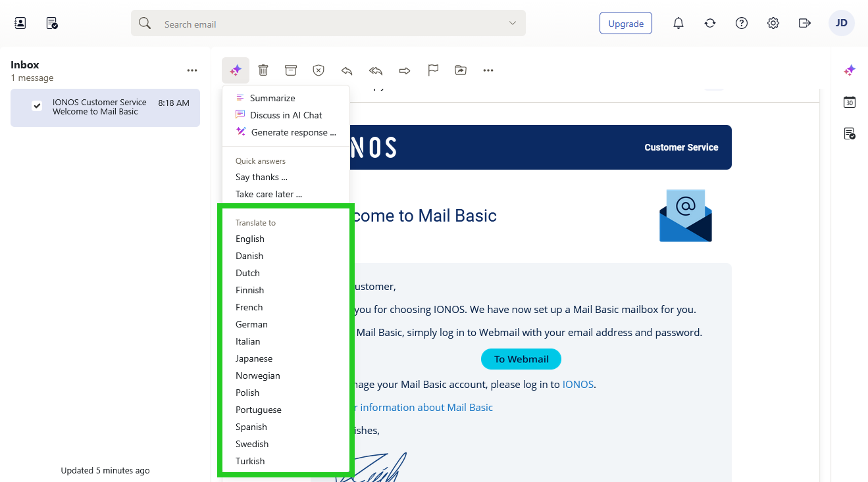
Task: Deselect the welcome email checkbox
Action: 37,106
